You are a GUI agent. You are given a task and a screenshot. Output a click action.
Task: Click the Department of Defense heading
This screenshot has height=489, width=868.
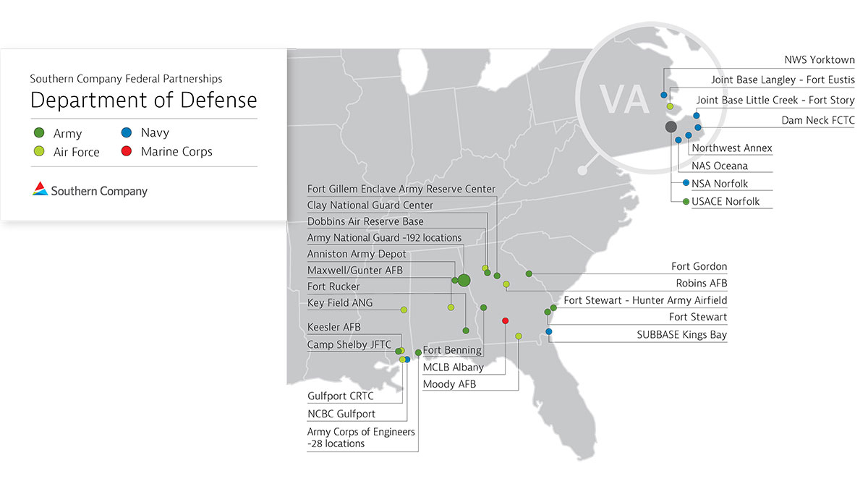(143, 100)
